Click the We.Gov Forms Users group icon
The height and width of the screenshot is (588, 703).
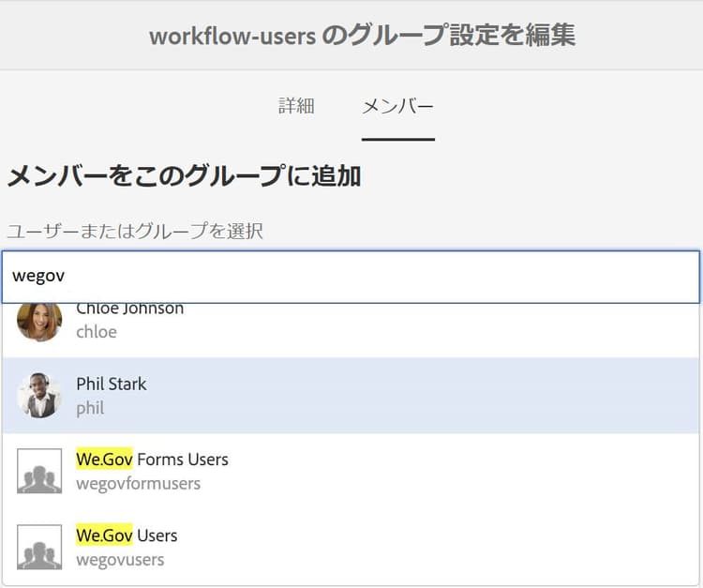coord(39,471)
